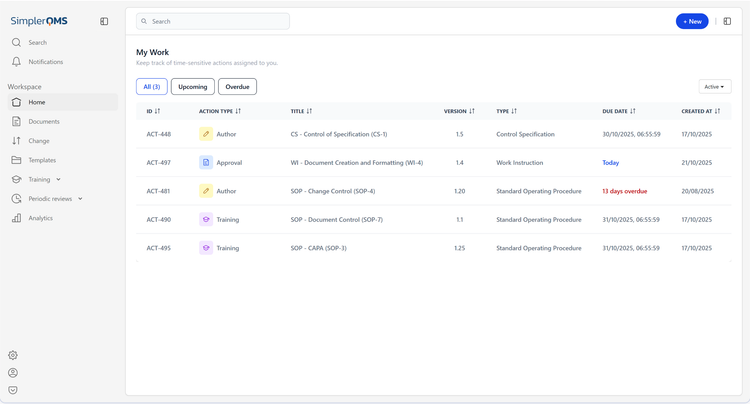Click the Documents file icon

(16, 121)
